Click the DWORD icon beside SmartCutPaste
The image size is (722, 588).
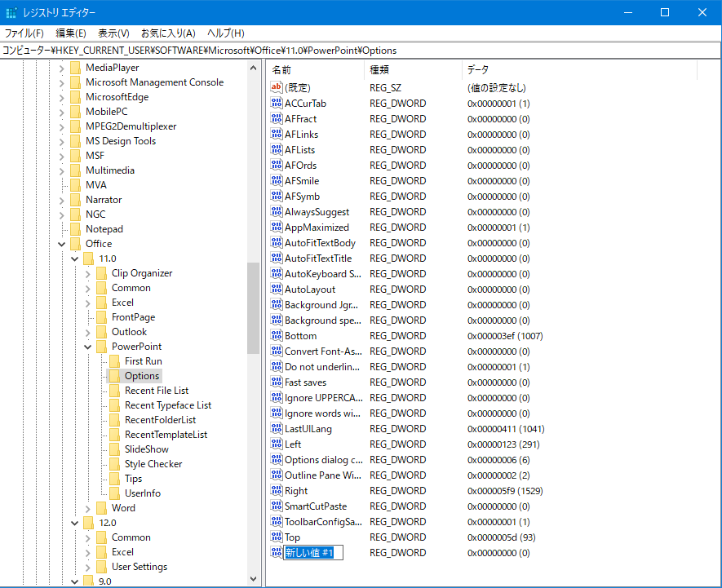[x=277, y=506]
